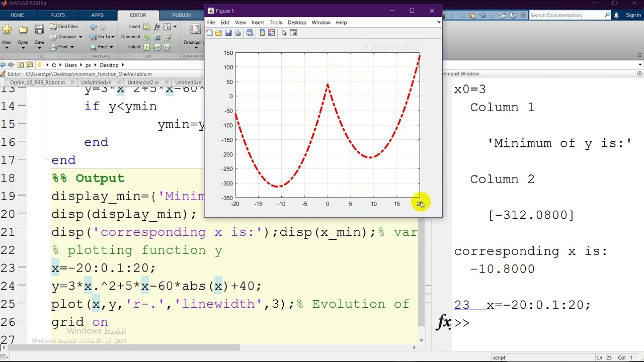Click the Insert section icon
This screenshot has height=362, width=644.
coord(146,27)
